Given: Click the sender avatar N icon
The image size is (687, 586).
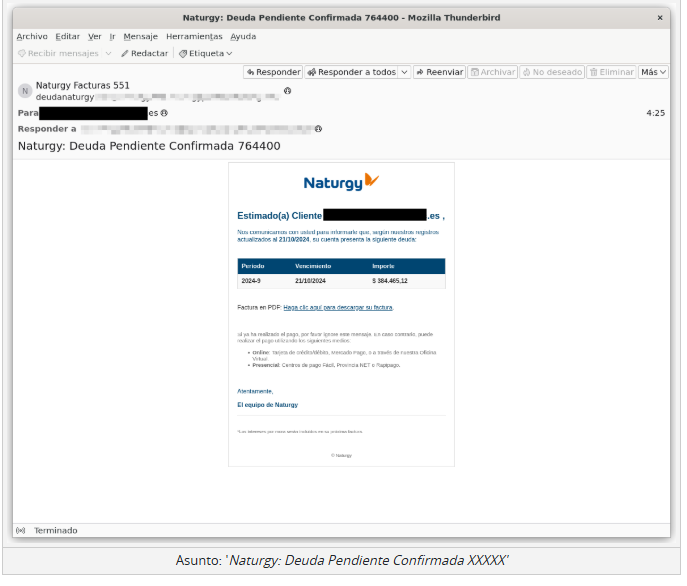Looking at the screenshot, I should (x=25, y=92).
